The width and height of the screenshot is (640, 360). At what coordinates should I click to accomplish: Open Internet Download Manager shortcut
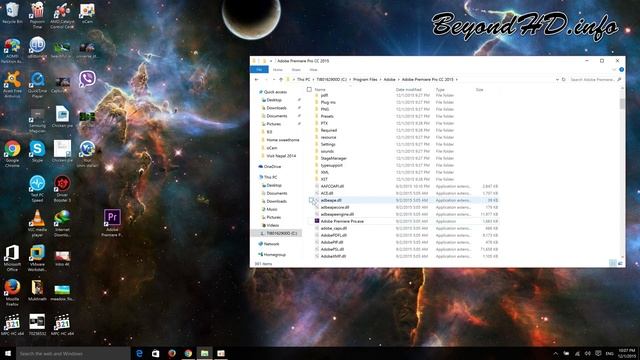coord(62,223)
